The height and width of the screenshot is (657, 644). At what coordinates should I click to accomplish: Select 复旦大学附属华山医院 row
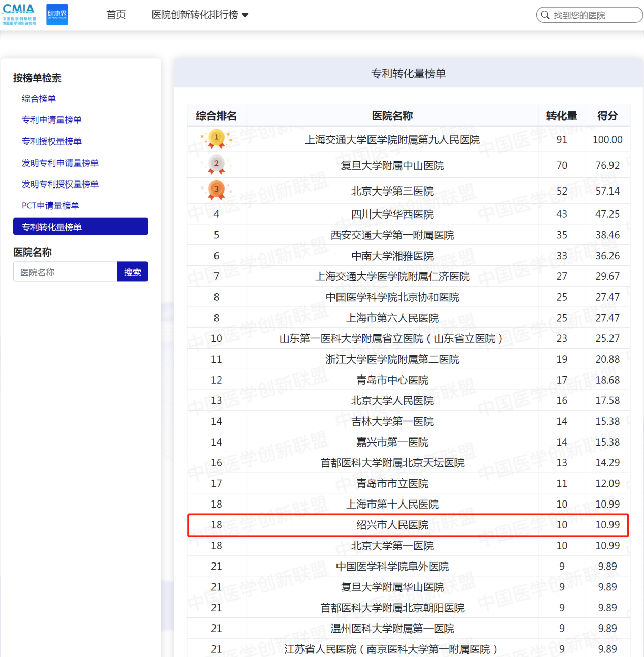409,587
